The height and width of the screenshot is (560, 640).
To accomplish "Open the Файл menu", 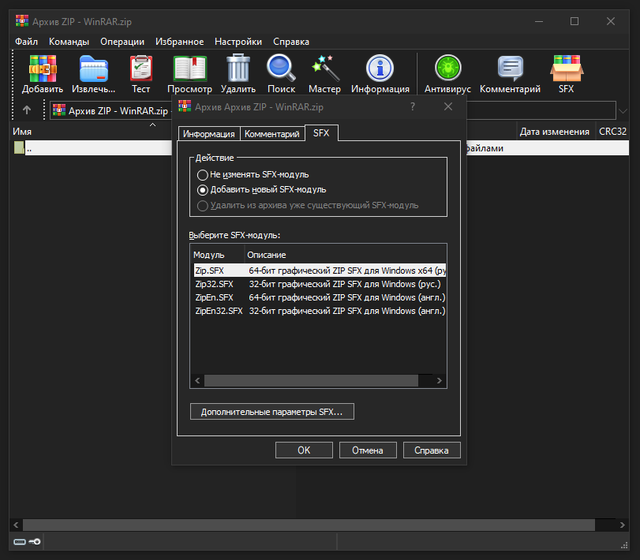I will point(27,42).
